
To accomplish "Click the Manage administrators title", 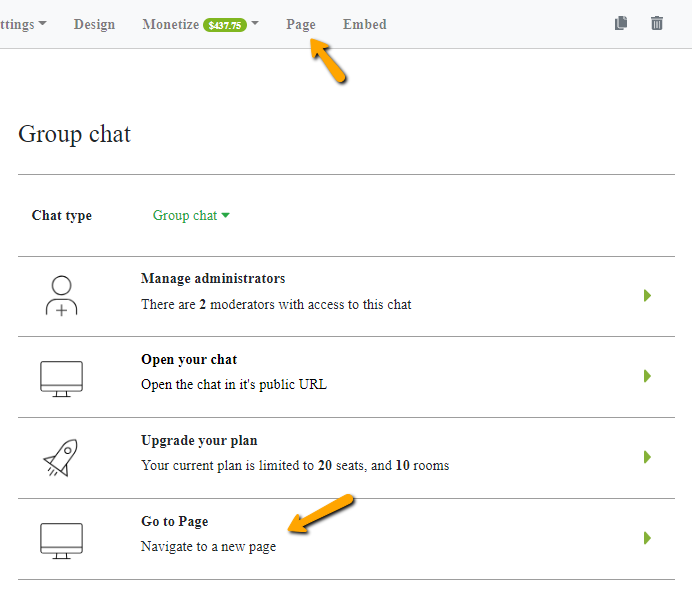I will pyautogui.click(x=213, y=279).
